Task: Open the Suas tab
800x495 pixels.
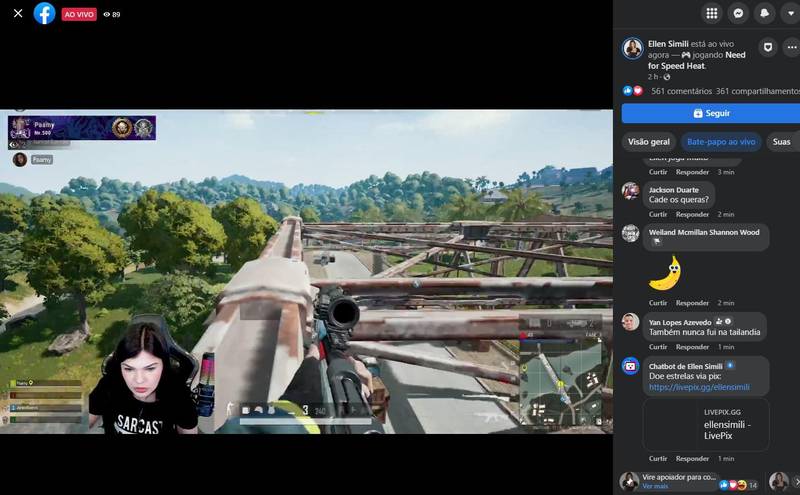Action: [x=781, y=142]
